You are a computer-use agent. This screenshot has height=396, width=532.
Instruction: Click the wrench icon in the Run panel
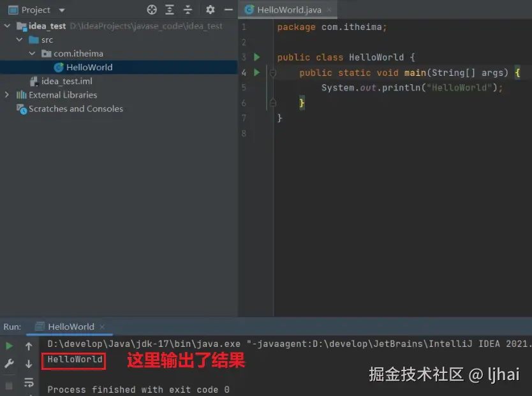click(9, 363)
